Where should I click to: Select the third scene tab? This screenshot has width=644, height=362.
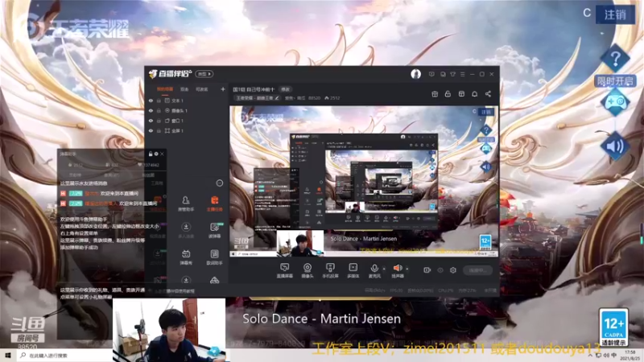click(202, 89)
